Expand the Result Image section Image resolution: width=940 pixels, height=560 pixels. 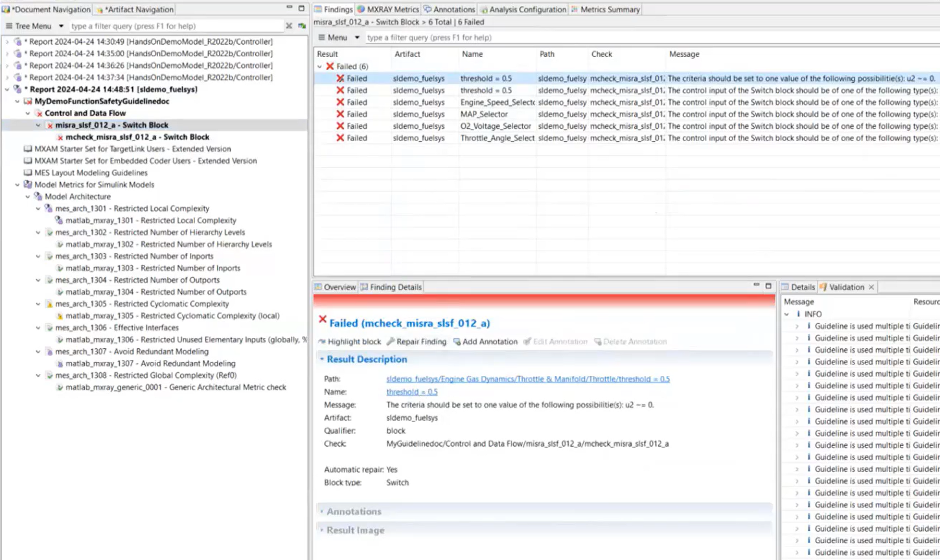coord(322,530)
